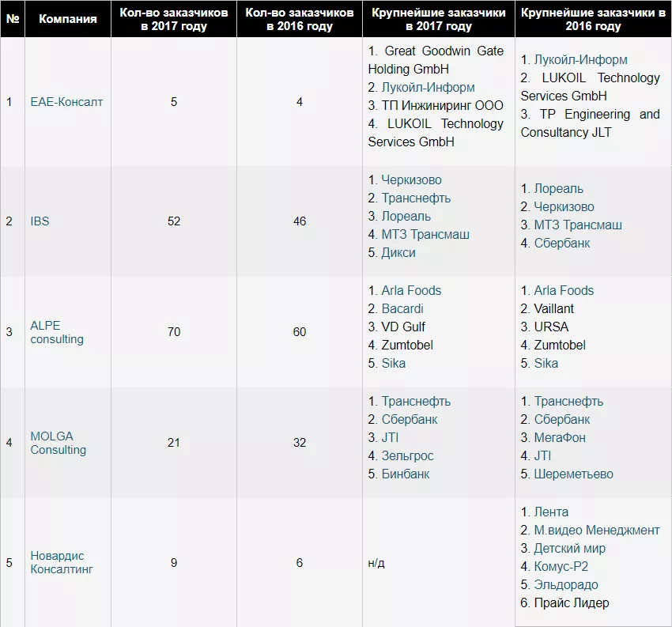The image size is (672, 627).
Task: Click the "Крупнейшие заказчики в 2017 году" header
Action: pos(438,19)
